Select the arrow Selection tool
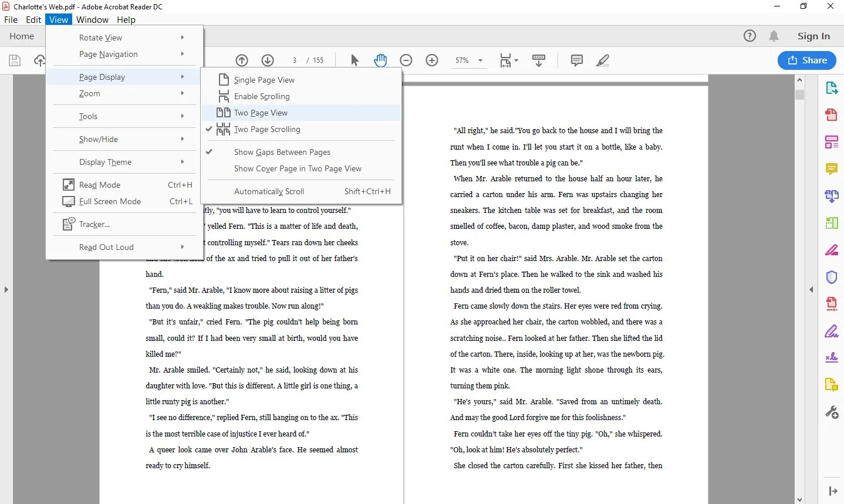This screenshot has width=844, height=504. [x=355, y=60]
